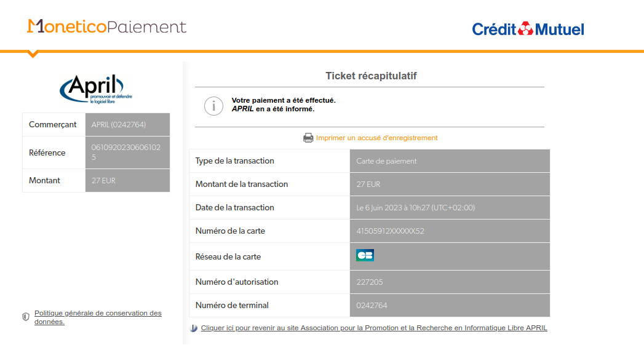Click the Commerçant value APRIL (0242764)

pyautogui.click(x=119, y=125)
